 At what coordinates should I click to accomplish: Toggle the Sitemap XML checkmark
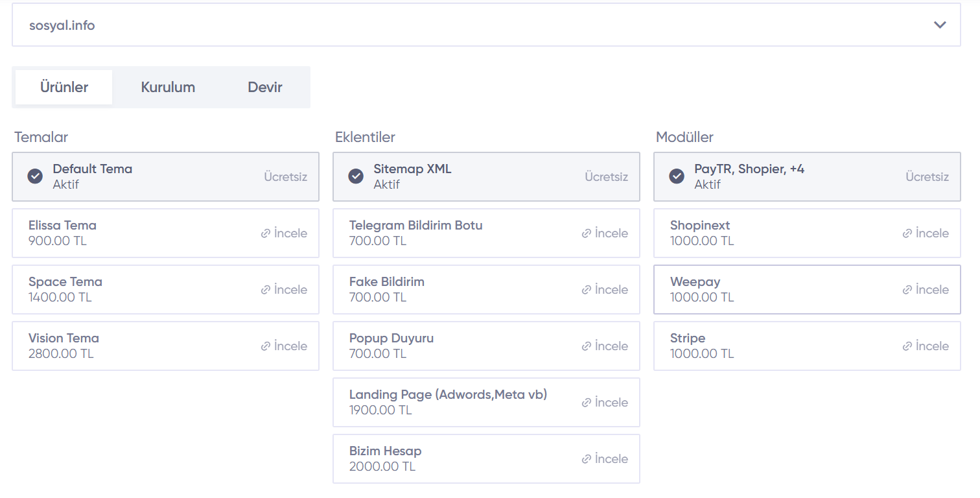tap(356, 176)
